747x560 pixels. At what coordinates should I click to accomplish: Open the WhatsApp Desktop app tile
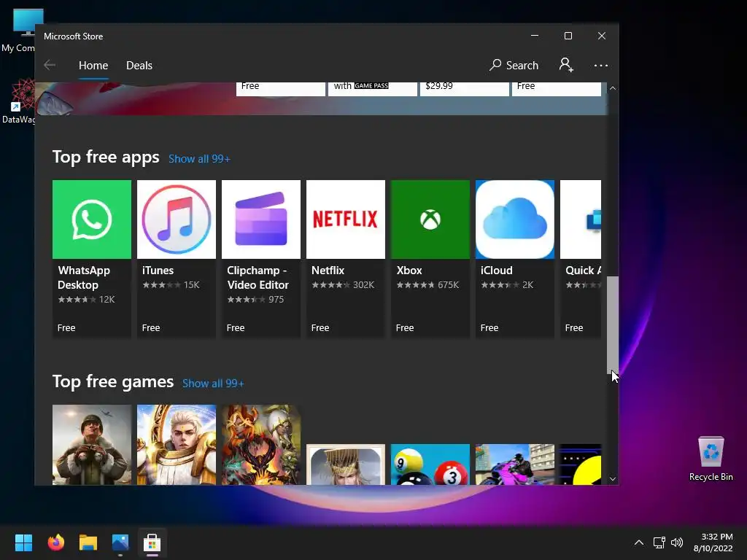[x=91, y=259]
